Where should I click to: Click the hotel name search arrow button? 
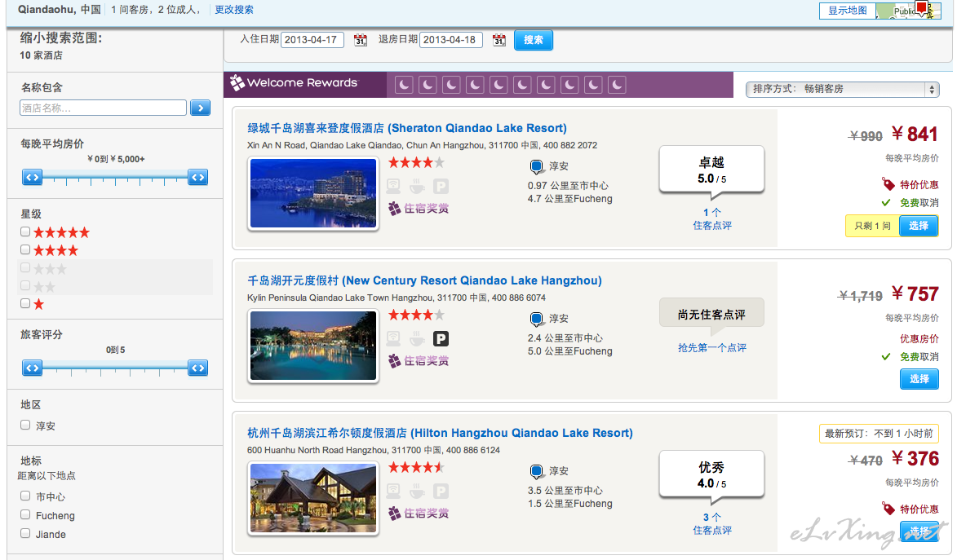coord(200,108)
